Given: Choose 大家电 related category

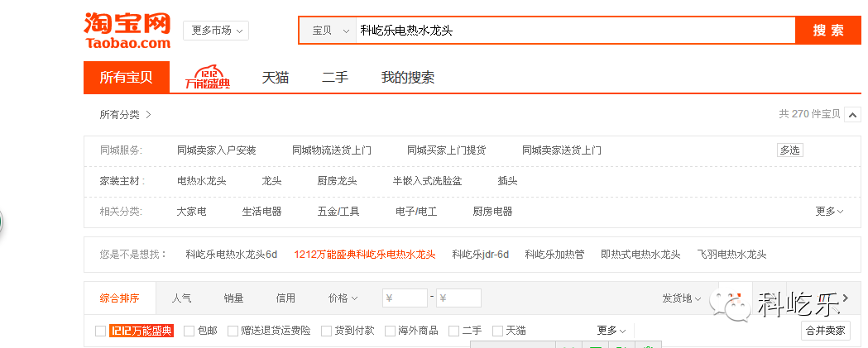Looking at the screenshot, I should tap(191, 212).
